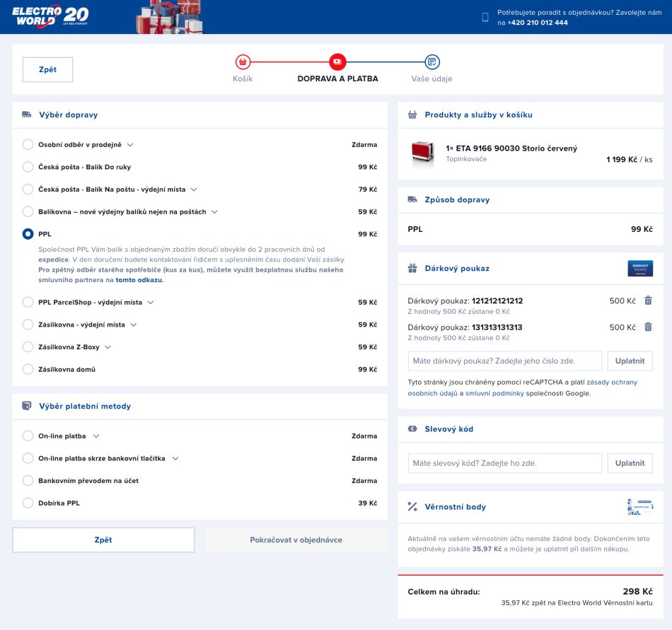Remove gift voucher 131313131313 via trash icon

[x=648, y=327]
